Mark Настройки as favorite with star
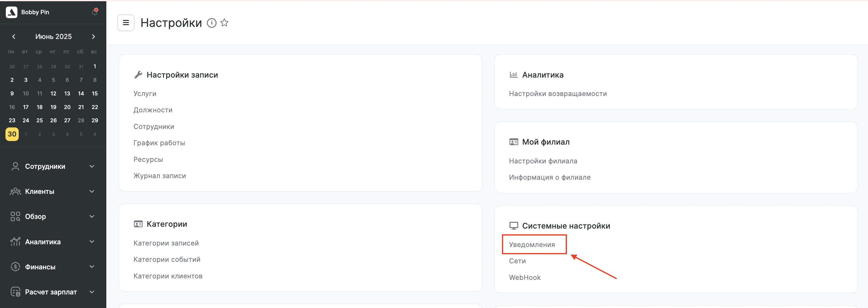The height and width of the screenshot is (308, 868). 224,23
